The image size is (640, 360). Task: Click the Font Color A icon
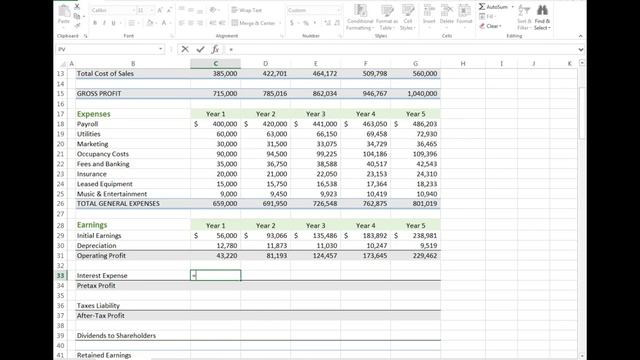[x=164, y=23]
